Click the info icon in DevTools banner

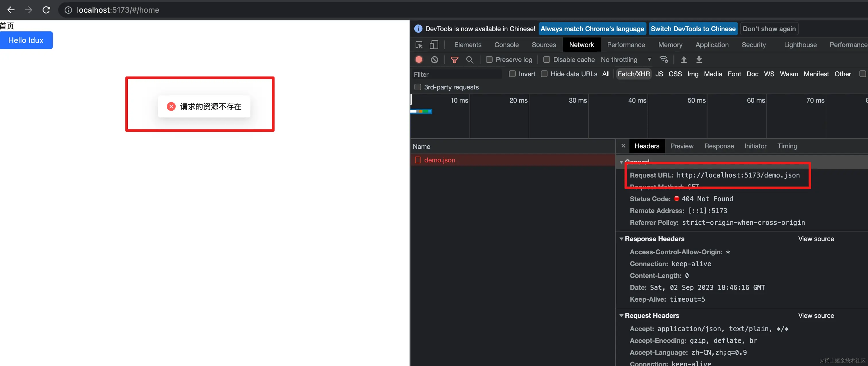[x=418, y=29]
